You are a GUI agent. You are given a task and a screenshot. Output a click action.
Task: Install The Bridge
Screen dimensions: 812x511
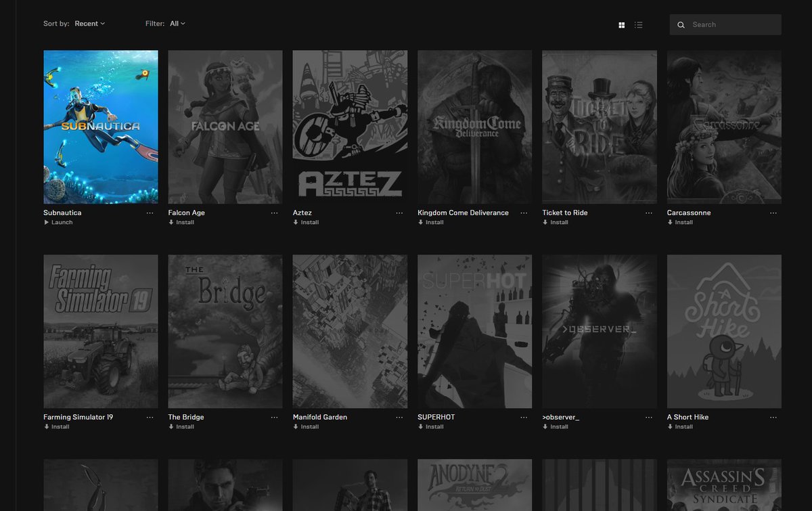click(x=181, y=426)
